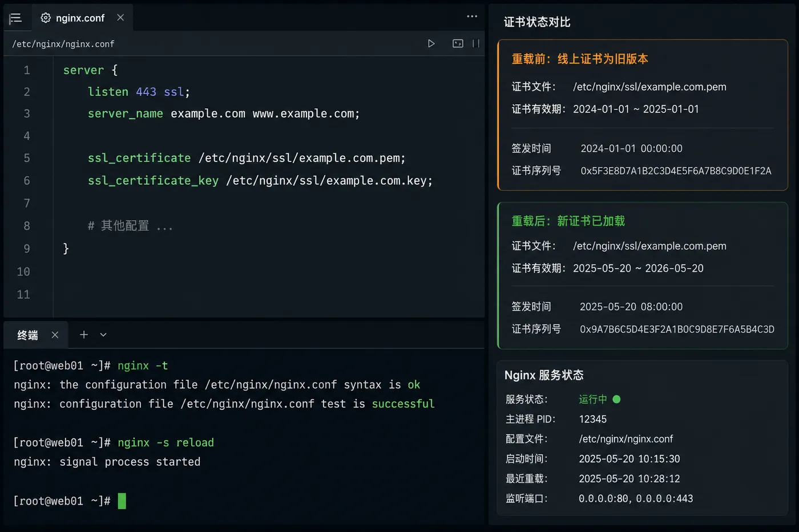Click serial number 0x5F3E8D7A1B2C3D4E5F6A7B8C9D0E1F2A
799x532 pixels.
(x=676, y=170)
